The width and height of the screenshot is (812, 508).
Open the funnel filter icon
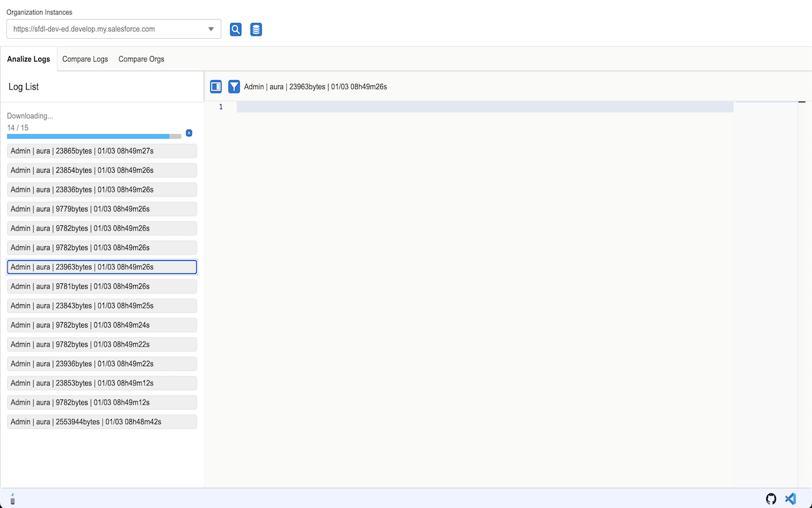coord(234,86)
